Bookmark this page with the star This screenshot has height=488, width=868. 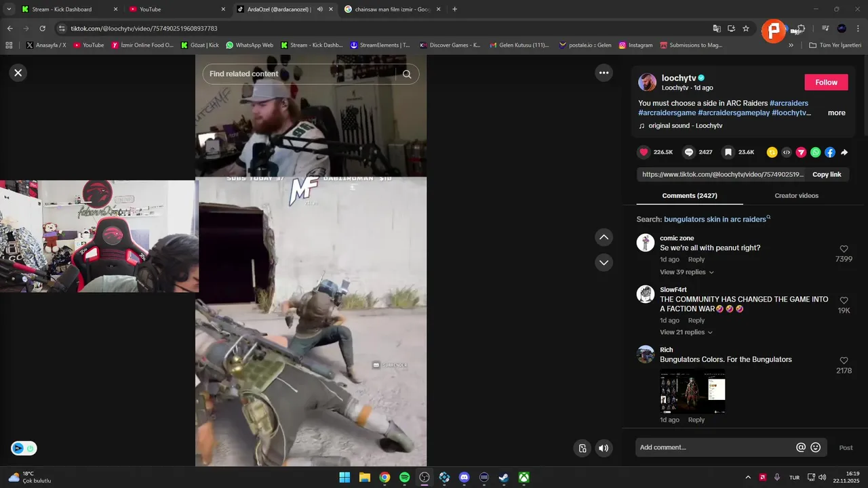(746, 28)
